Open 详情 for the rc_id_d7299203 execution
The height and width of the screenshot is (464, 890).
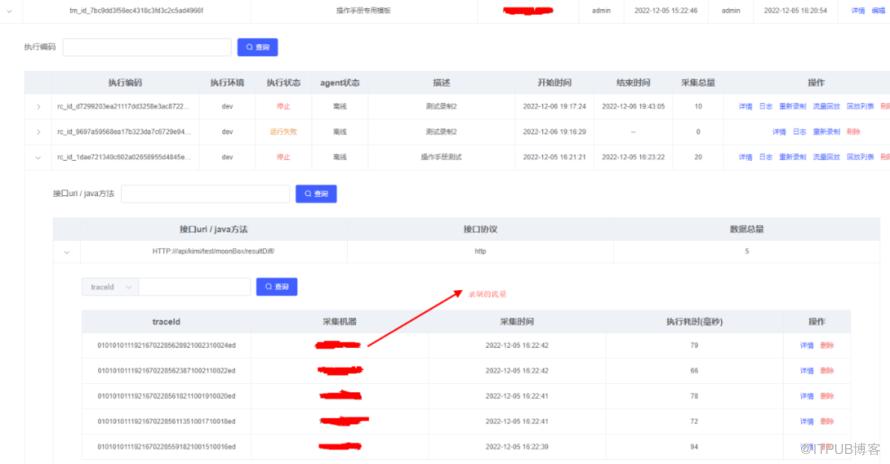click(745, 106)
